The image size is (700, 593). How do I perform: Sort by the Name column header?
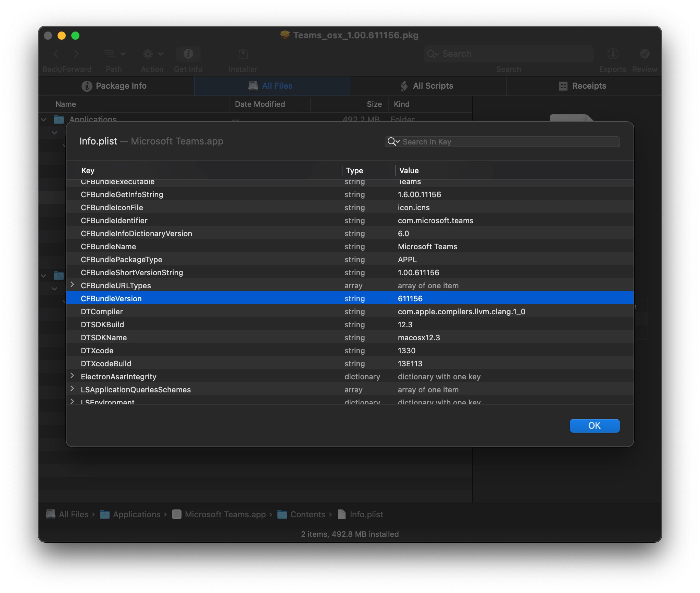(66, 104)
